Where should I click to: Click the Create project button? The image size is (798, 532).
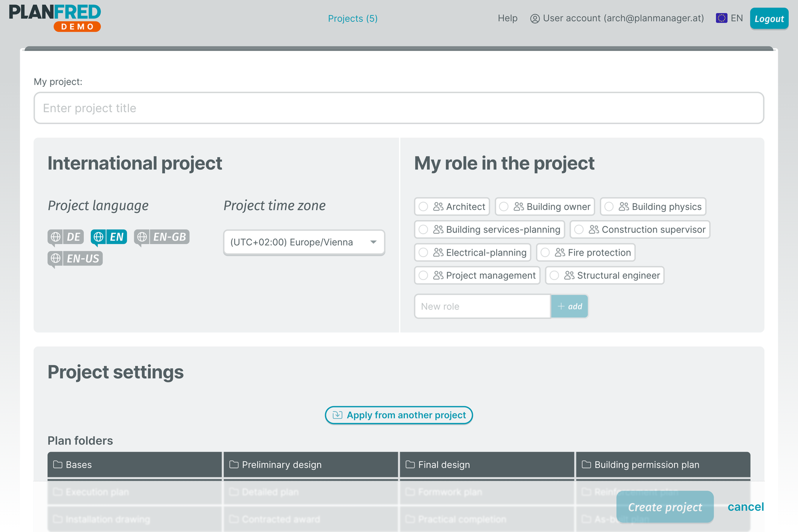click(x=665, y=507)
